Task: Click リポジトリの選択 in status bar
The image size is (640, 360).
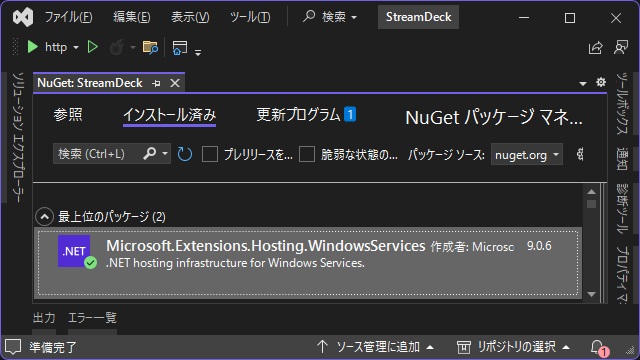Action: [516, 347]
